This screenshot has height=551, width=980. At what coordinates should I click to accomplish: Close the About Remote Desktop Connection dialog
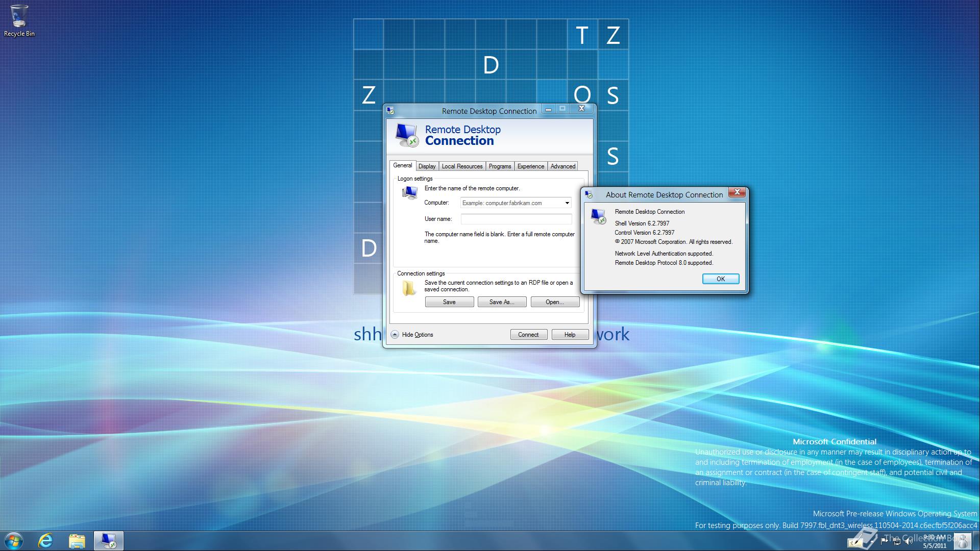click(x=737, y=192)
